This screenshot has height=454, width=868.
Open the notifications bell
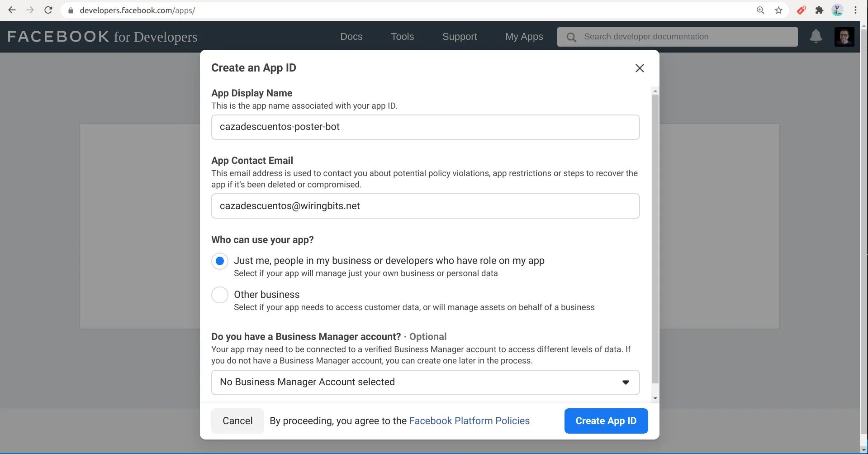[816, 36]
